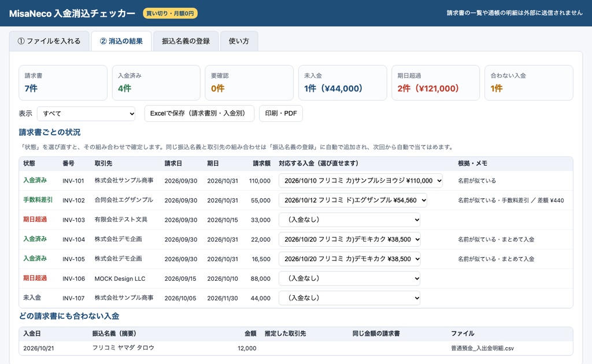Open the payment dropdown for INV-105
592x364 pixels.
point(350,259)
